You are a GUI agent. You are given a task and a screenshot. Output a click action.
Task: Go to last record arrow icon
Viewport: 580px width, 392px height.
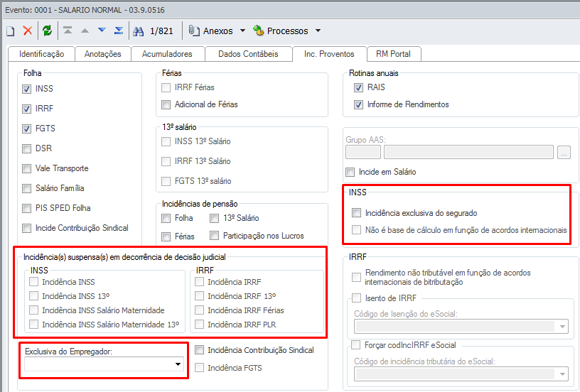click(x=119, y=31)
